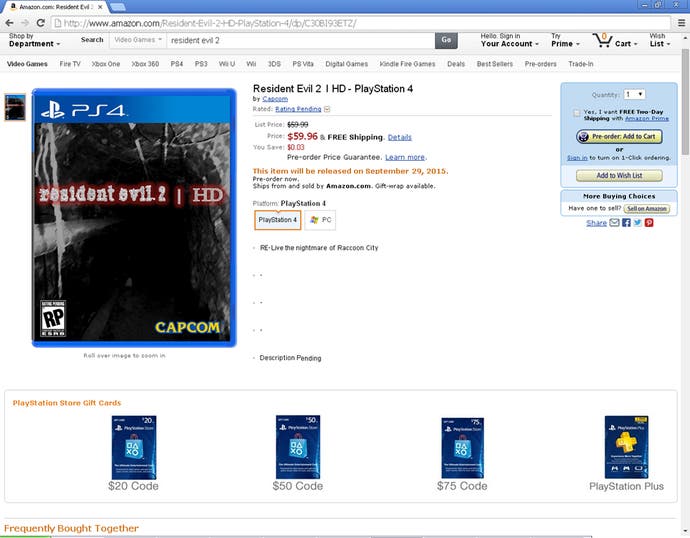The height and width of the screenshot is (538, 690).
Task: Go to PS Vita category
Action: pos(303,64)
